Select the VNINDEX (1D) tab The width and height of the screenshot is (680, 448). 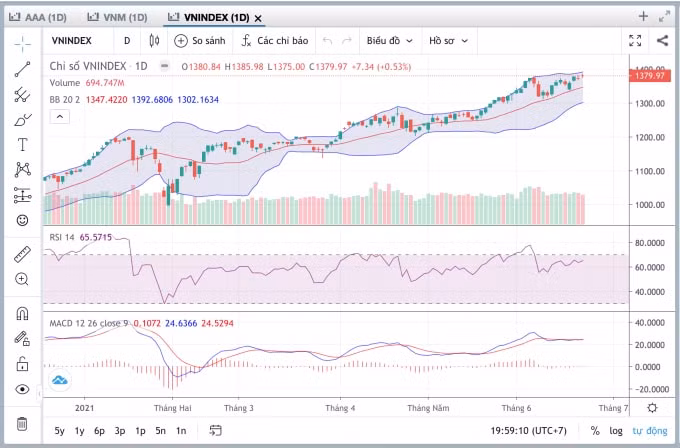tap(209, 17)
